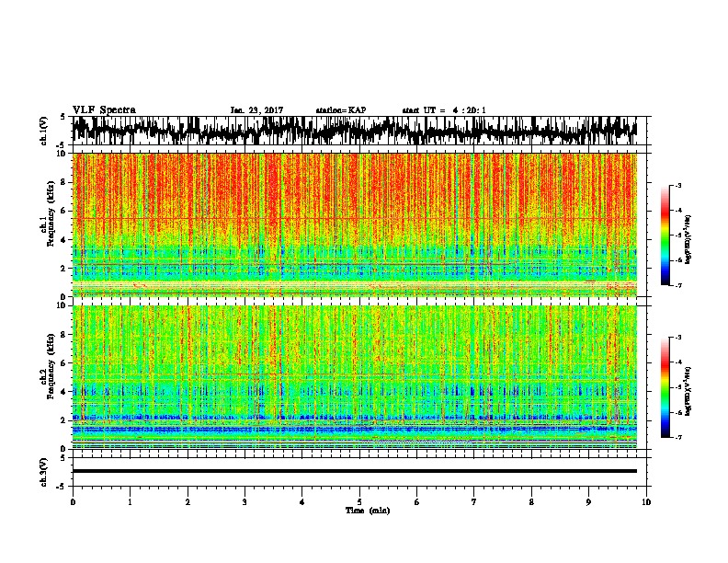The width and height of the screenshot is (728, 563).
Task: Click the thick black ch.3 trace line
Action: pyautogui.click(x=354, y=471)
